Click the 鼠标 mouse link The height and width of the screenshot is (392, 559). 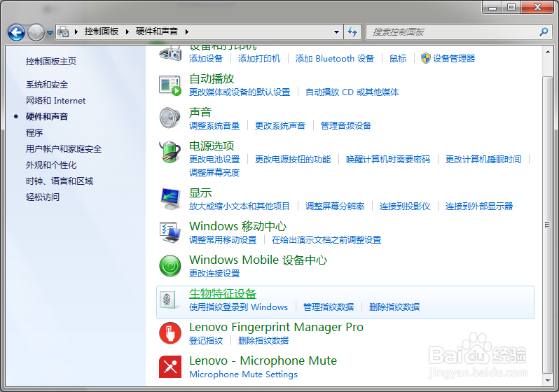[x=398, y=58]
